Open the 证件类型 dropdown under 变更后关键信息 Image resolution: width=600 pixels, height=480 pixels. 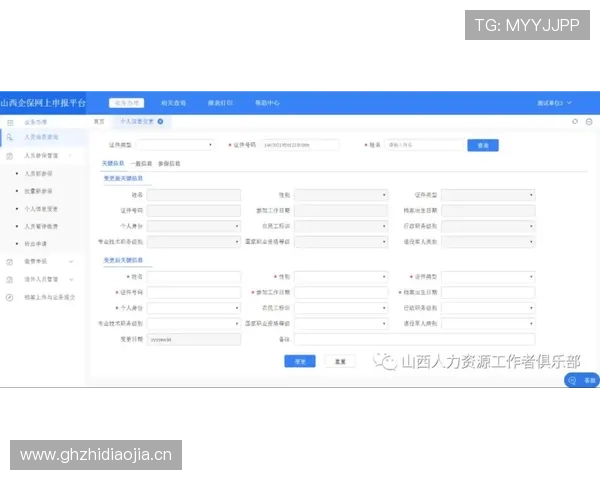488,277
